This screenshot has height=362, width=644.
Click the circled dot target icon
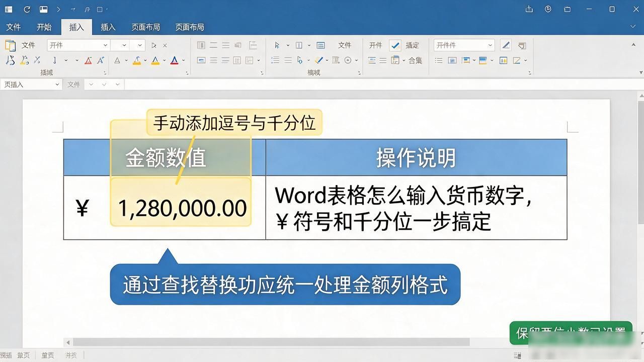click(x=348, y=60)
